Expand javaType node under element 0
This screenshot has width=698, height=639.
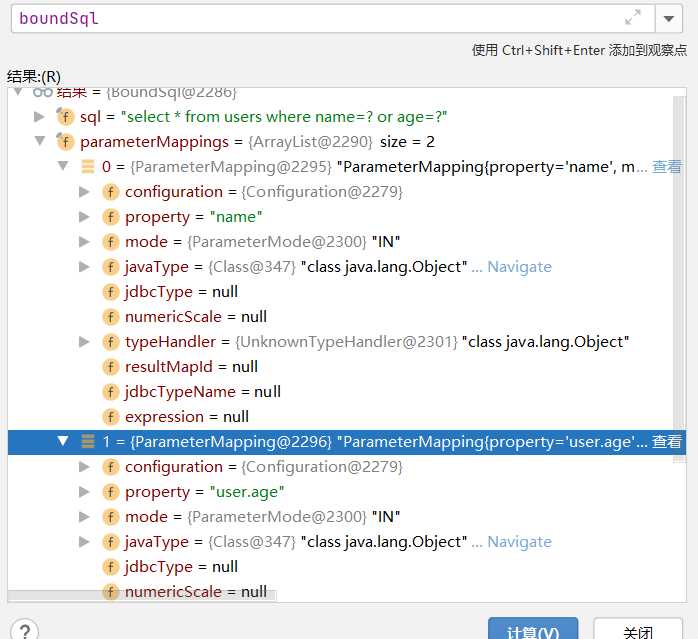(x=84, y=266)
